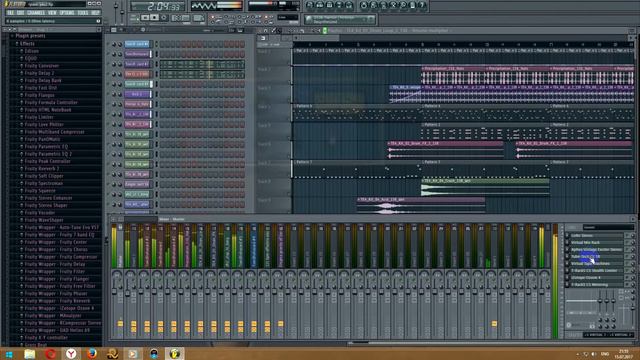The image size is (640, 360).
Task: Open FL Studio taskbar icon
Action: (175, 354)
